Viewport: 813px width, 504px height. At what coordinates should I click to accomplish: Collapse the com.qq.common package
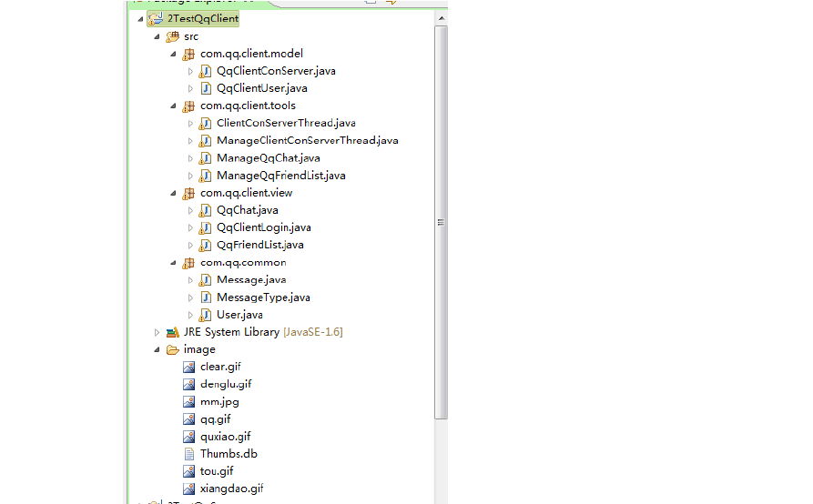[x=174, y=263]
